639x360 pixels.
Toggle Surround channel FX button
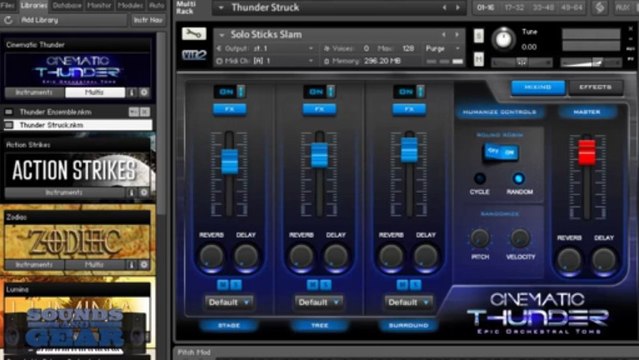coord(409,109)
